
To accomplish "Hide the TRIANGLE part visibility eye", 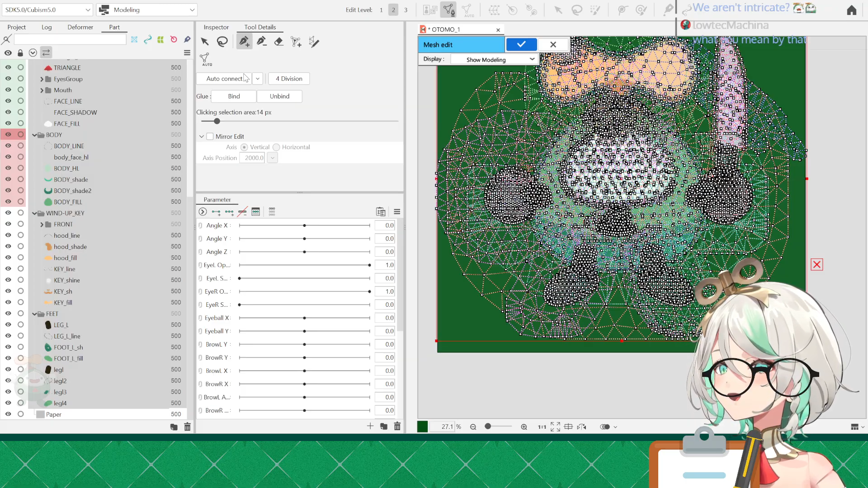I will [8, 67].
